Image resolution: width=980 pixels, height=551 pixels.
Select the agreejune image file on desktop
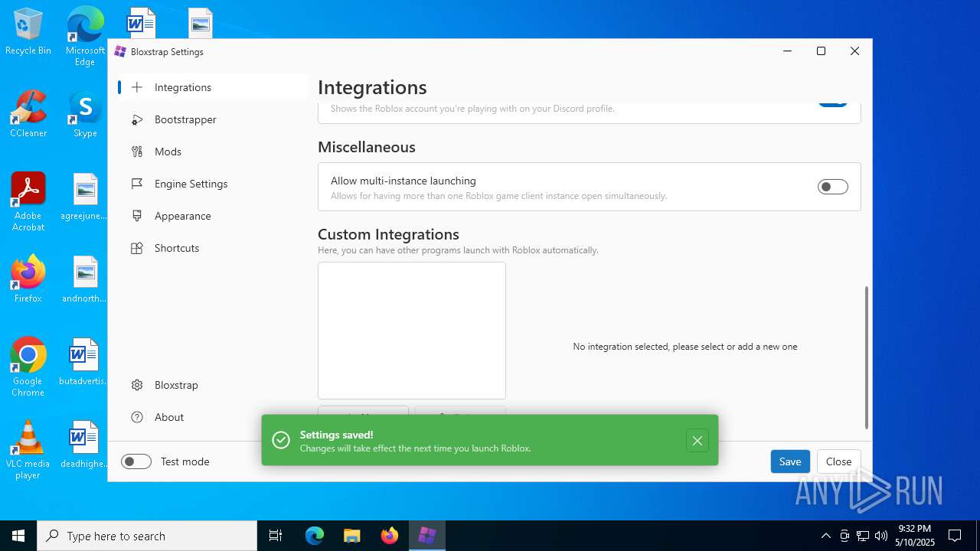(x=85, y=197)
